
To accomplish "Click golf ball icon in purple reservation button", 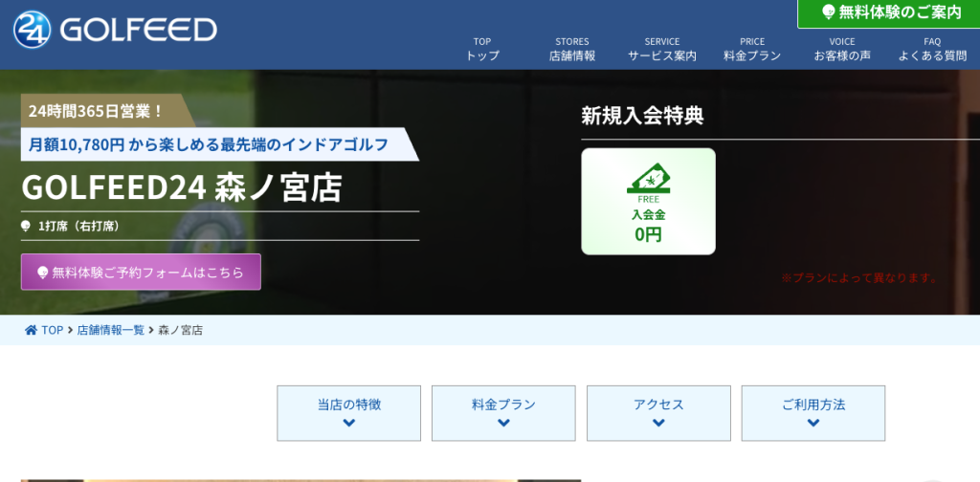I will tap(43, 273).
